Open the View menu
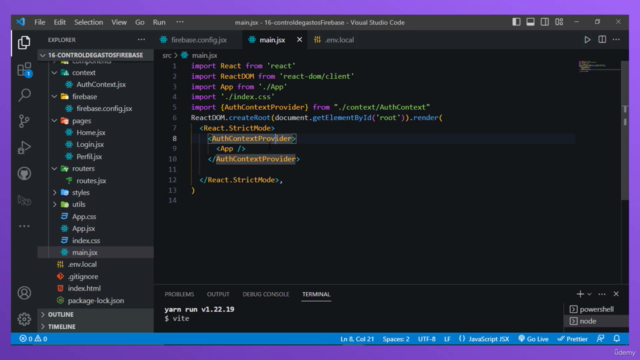 click(x=119, y=22)
